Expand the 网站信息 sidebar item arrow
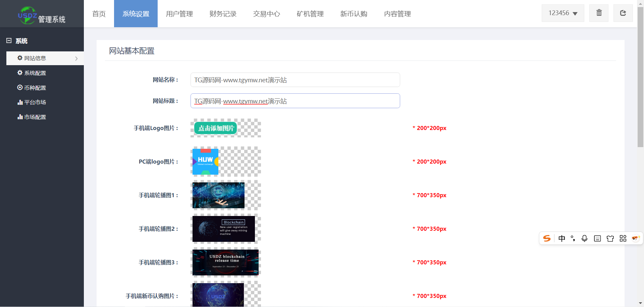The width and height of the screenshot is (644, 307). 76,58
